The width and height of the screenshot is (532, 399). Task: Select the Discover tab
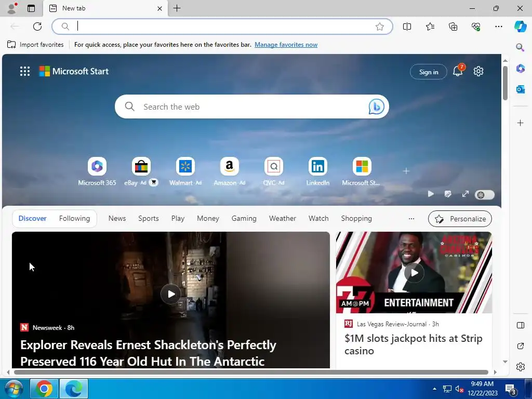coord(33,219)
